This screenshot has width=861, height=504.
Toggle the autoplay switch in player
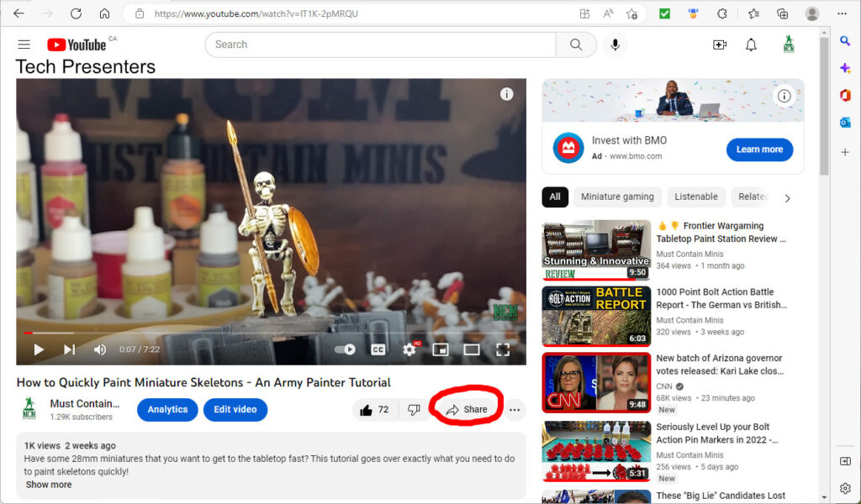pos(345,349)
